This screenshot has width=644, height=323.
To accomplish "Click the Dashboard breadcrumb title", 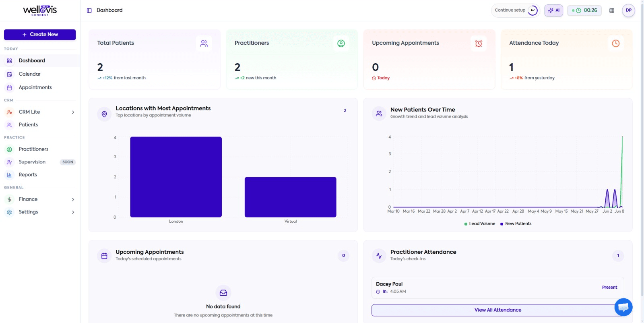I will (x=109, y=10).
